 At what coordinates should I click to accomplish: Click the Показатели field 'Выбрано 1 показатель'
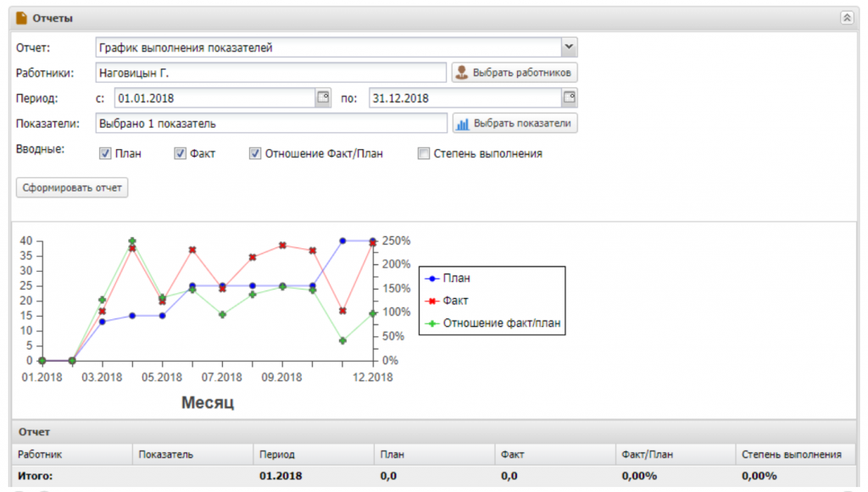(x=271, y=124)
